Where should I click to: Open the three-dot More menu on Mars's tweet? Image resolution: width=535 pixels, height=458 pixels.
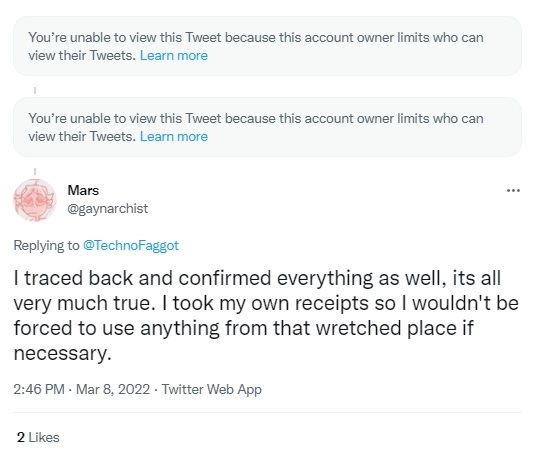tap(513, 190)
